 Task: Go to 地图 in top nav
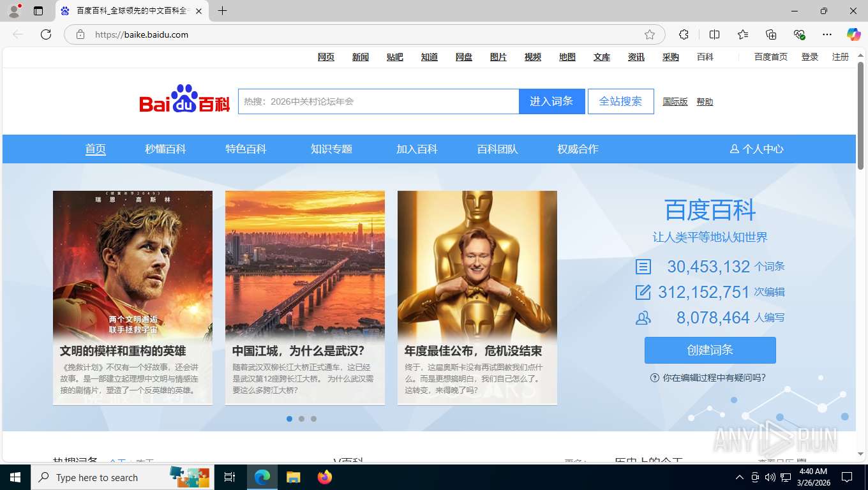[x=567, y=57]
